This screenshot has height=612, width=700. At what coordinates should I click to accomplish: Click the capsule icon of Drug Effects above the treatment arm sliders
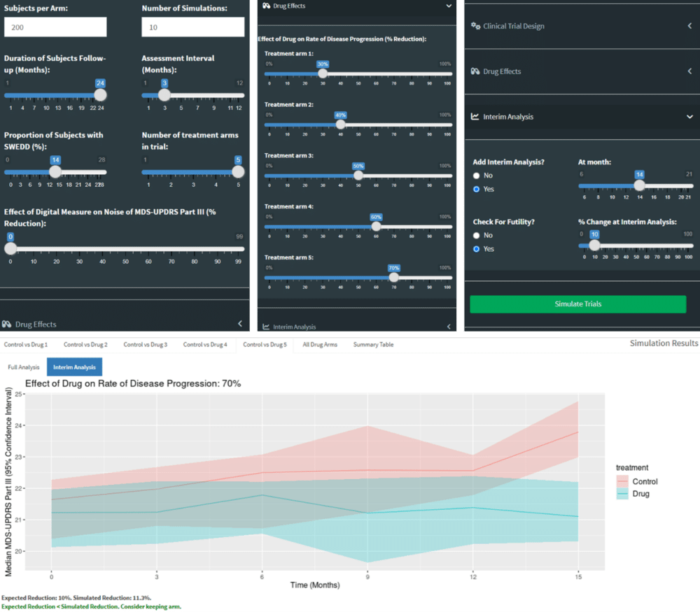(266, 6)
